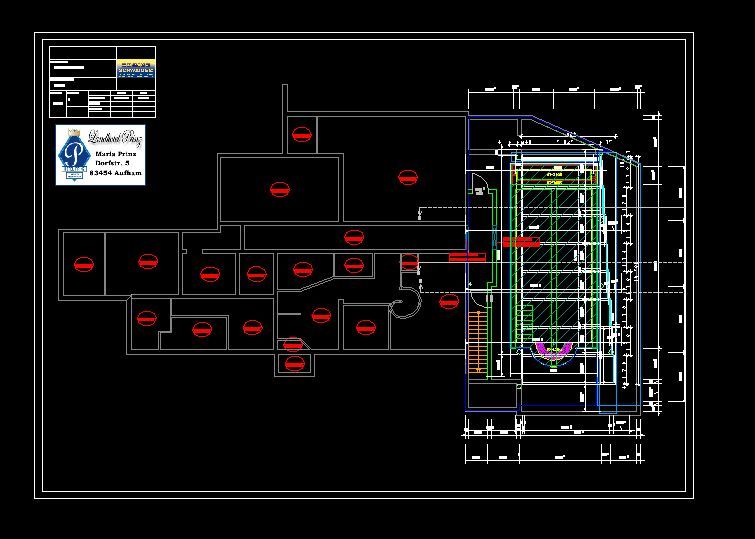
Task: Click the 'Maria Prinz' address text
Action: point(116,155)
